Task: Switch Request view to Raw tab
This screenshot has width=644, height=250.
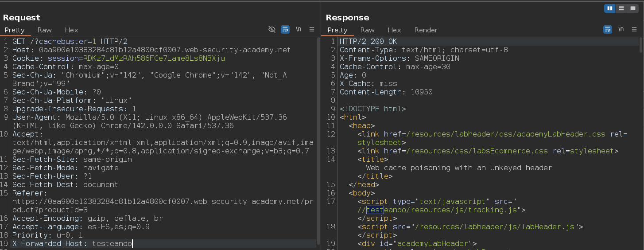Action: pyautogui.click(x=44, y=30)
